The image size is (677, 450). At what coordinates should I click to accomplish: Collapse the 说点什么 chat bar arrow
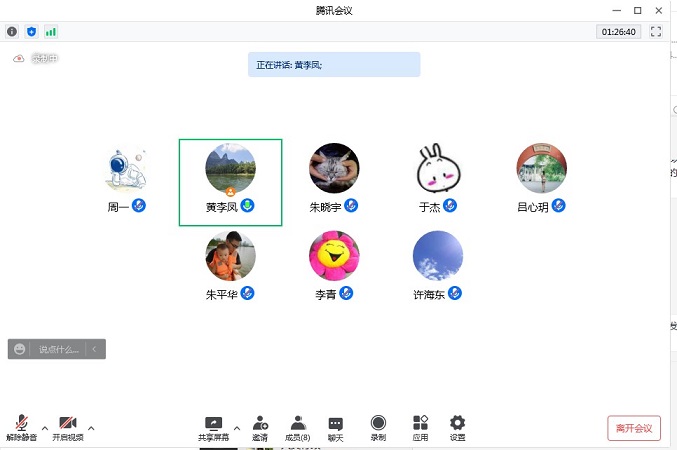94,349
